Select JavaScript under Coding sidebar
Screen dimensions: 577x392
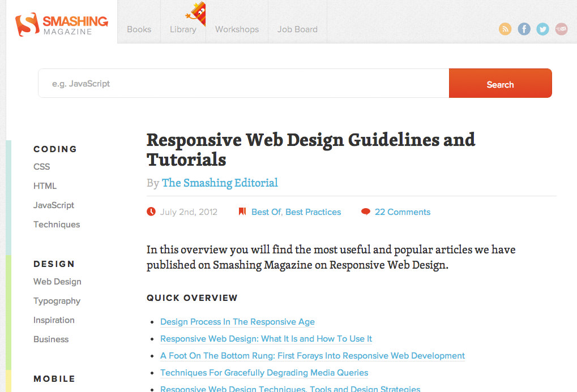[x=54, y=205]
